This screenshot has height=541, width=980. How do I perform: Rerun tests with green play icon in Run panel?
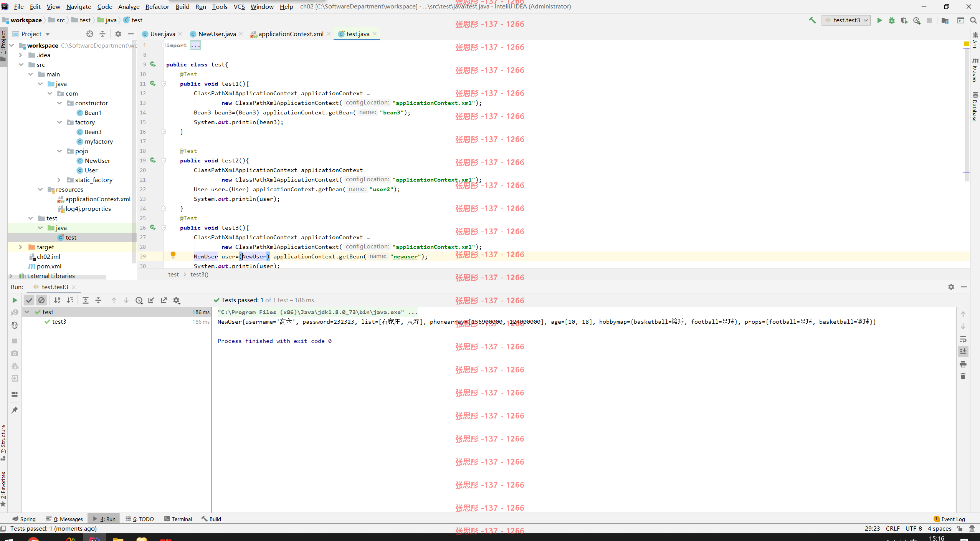(15, 300)
